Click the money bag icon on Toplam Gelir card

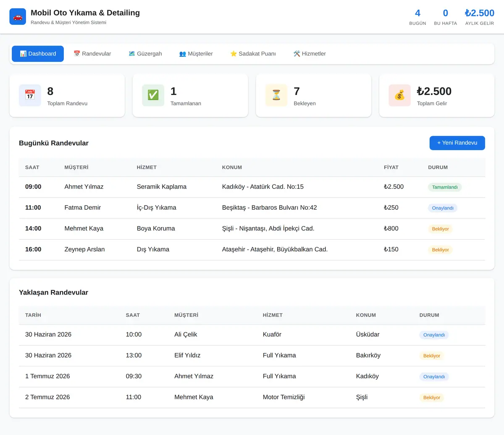399,95
